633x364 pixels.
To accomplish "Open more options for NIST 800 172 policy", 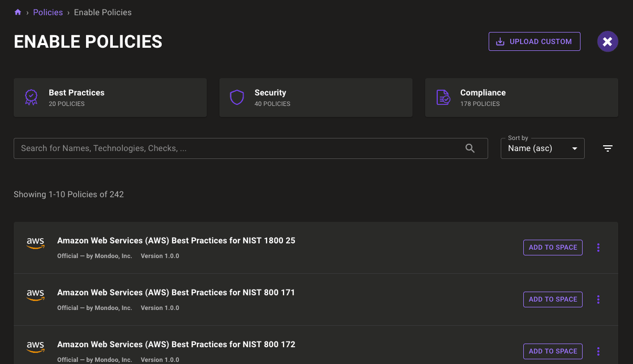I will coord(598,351).
